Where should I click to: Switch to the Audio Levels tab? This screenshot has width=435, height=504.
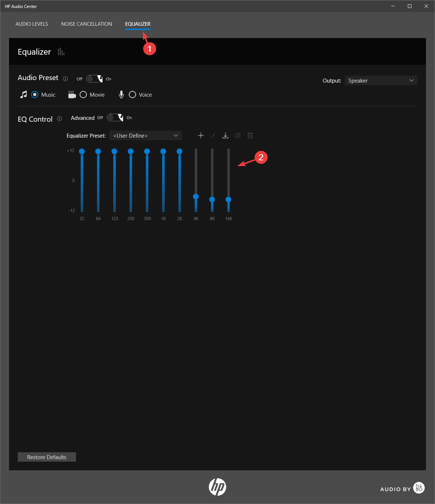click(x=32, y=24)
